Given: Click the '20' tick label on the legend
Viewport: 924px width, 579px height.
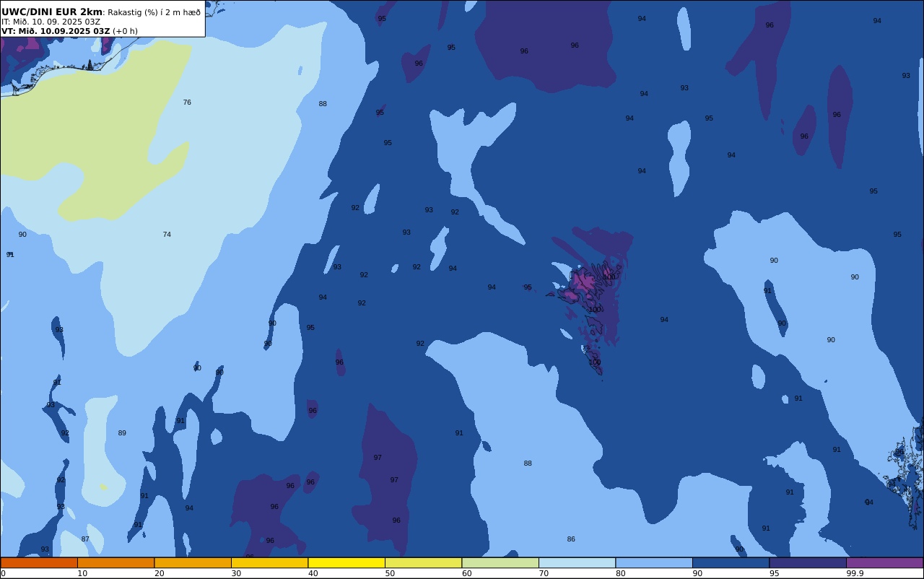Looking at the screenshot, I should [159, 573].
